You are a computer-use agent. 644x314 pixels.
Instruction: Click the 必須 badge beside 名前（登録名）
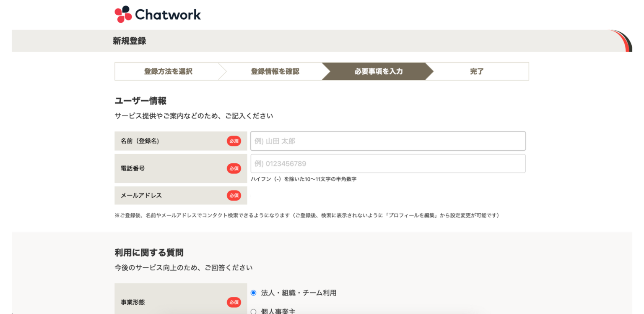point(234,141)
